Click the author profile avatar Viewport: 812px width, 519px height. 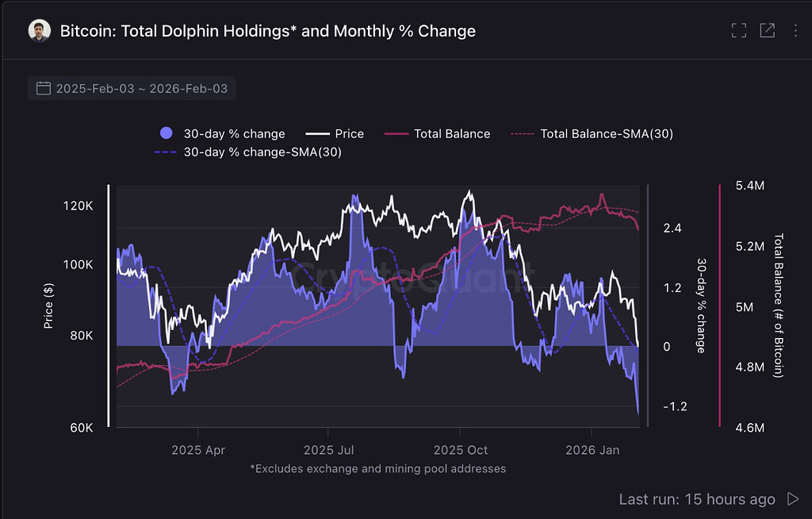(x=39, y=31)
